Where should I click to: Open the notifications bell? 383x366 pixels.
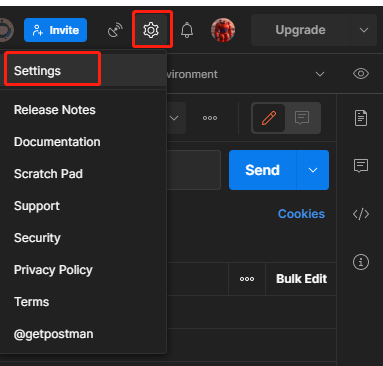coord(187,30)
